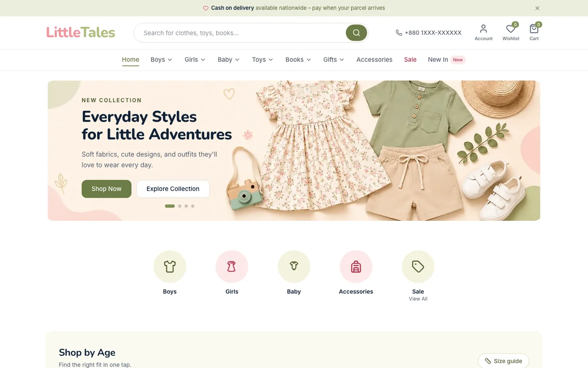Expand the Books menu dropdown

298,59
